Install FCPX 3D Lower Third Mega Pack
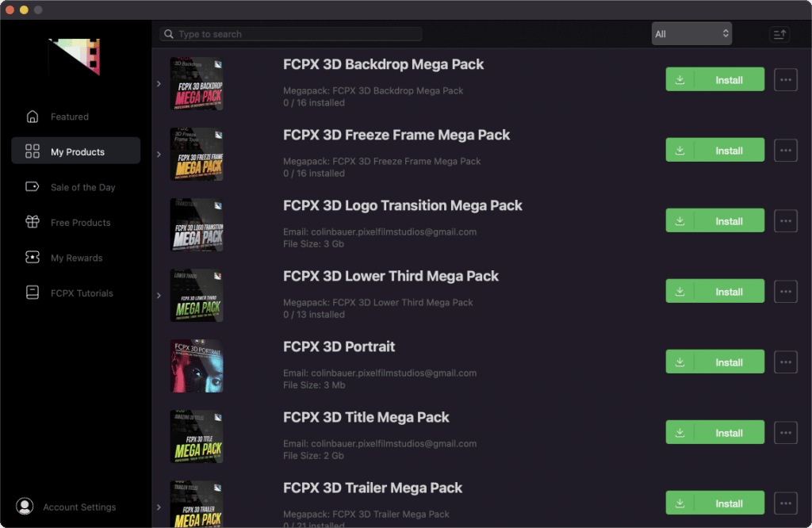 714,292
